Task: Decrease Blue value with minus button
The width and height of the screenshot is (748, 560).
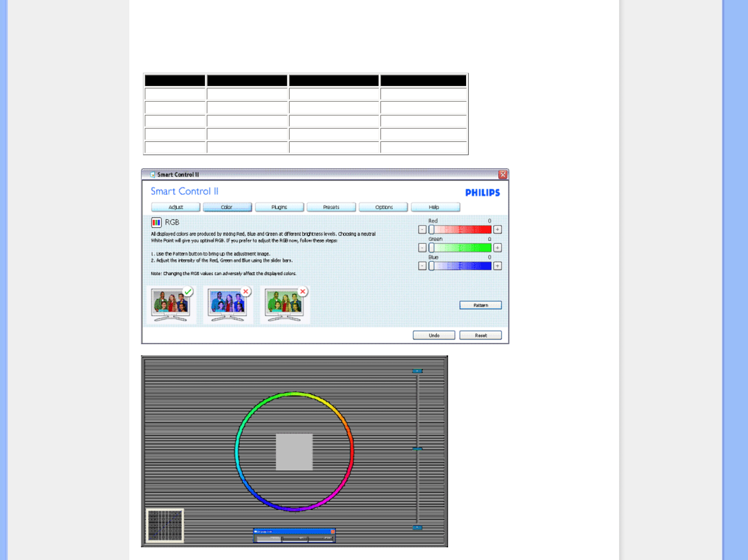Action: pos(422,266)
